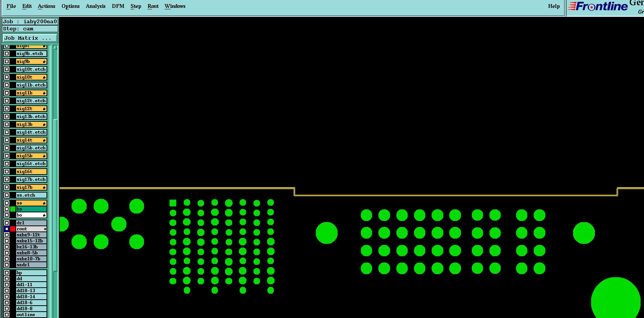Select the dd1-11 layer name
This screenshot has width=644, height=318.
pos(31,285)
